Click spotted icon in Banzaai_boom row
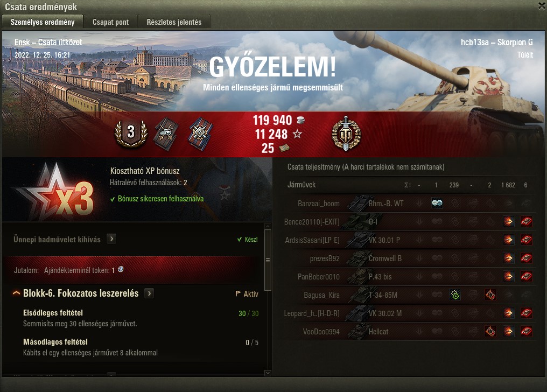Viewport: 547px width, 392px height. tap(437, 203)
